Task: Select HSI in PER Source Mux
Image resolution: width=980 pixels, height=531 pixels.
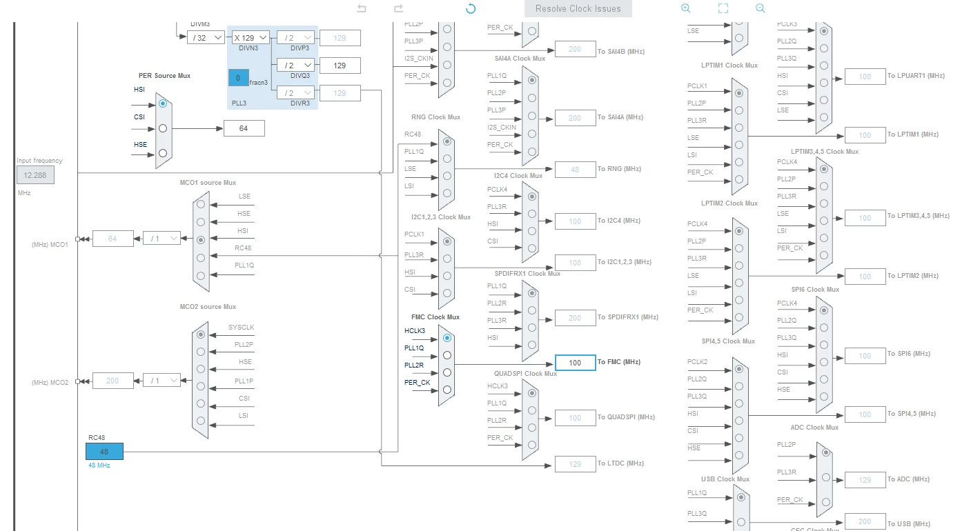Action: coord(163,103)
